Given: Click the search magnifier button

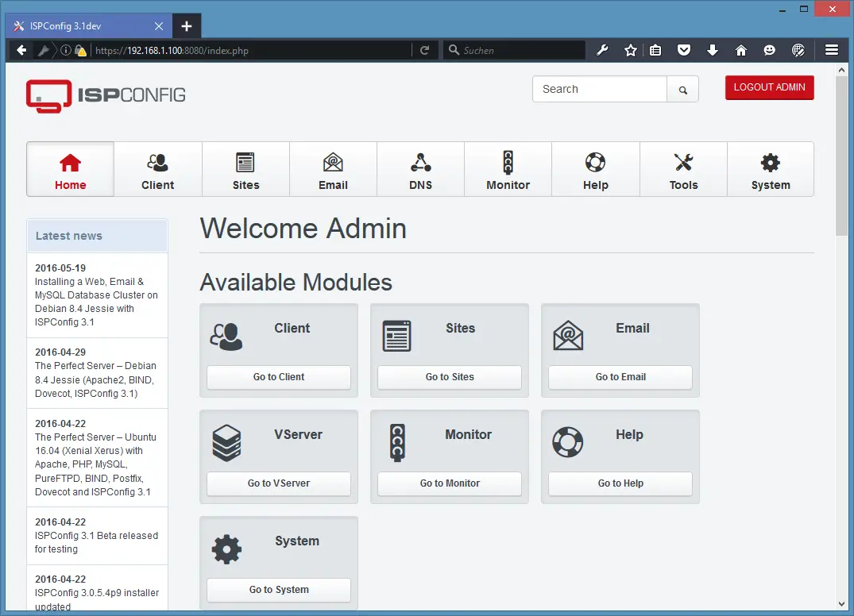Looking at the screenshot, I should click(x=683, y=89).
